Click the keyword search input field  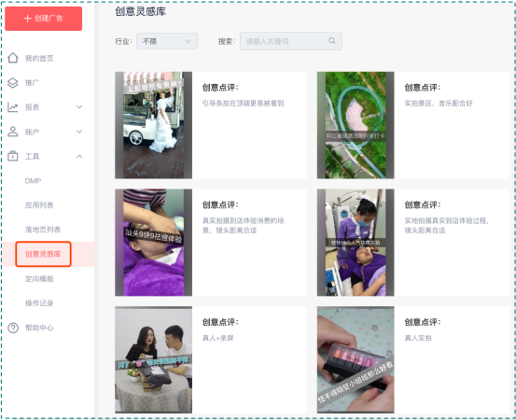pos(291,41)
